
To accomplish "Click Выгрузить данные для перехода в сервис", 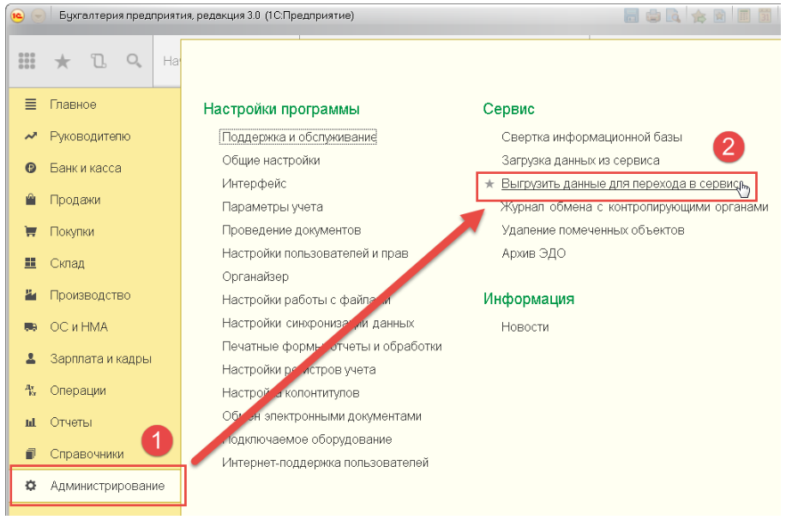I will pyautogui.click(x=619, y=184).
